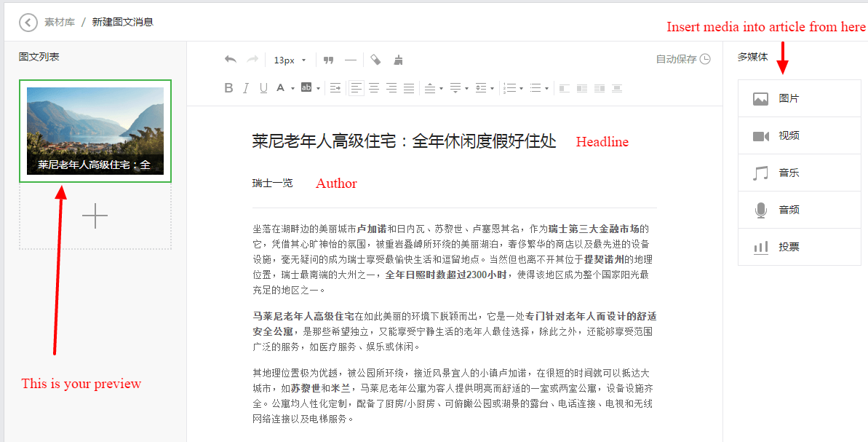Click the redo arrow in the editor toolbar
This screenshot has width=868, height=442.
pos(252,59)
